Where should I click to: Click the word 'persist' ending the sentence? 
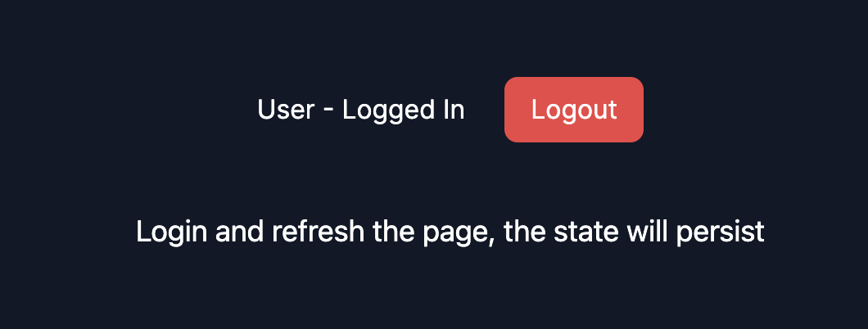pos(721,232)
